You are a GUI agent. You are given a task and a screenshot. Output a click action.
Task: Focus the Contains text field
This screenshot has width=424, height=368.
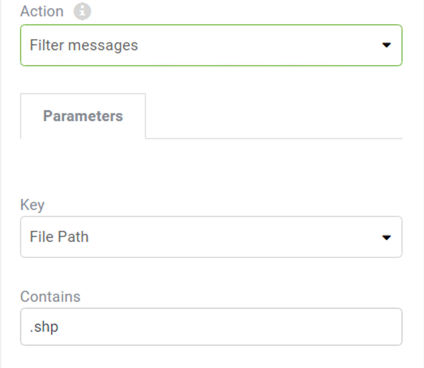coord(211,327)
